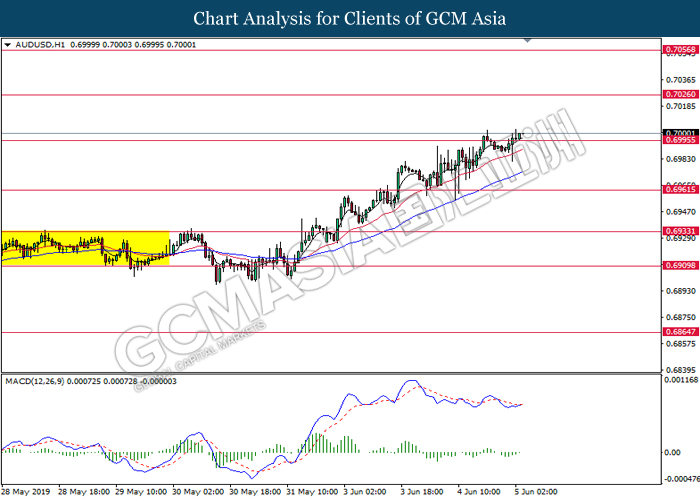Click the grey chart shift triangle marker
This screenshot has width=700, height=500.
click(x=527, y=41)
